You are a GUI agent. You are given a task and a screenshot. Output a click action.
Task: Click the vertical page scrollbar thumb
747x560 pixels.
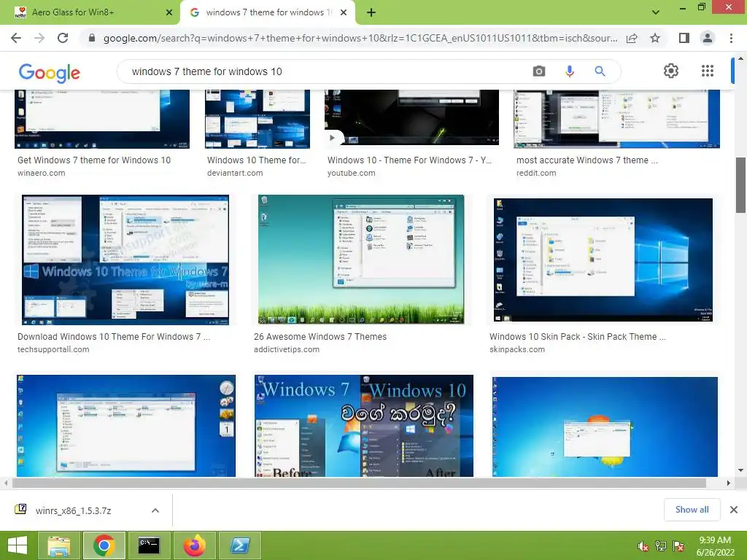pyautogui.click(x=740, y=184)
